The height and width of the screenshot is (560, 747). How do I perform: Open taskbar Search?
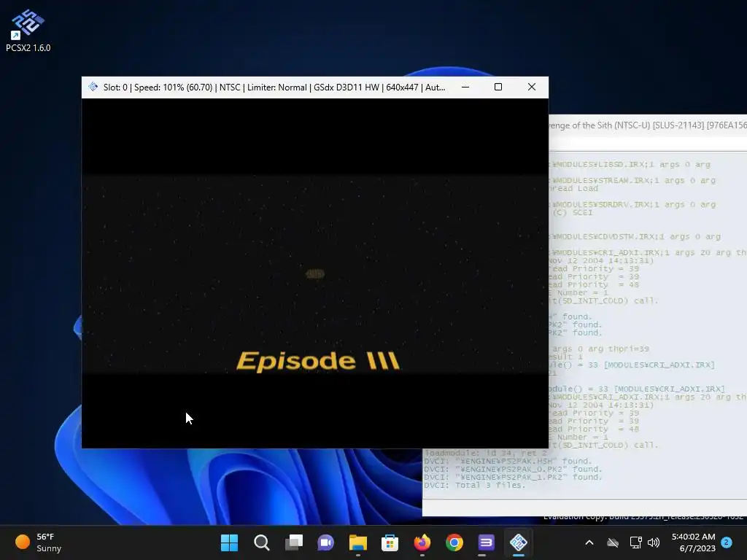[x=262, y=542]
